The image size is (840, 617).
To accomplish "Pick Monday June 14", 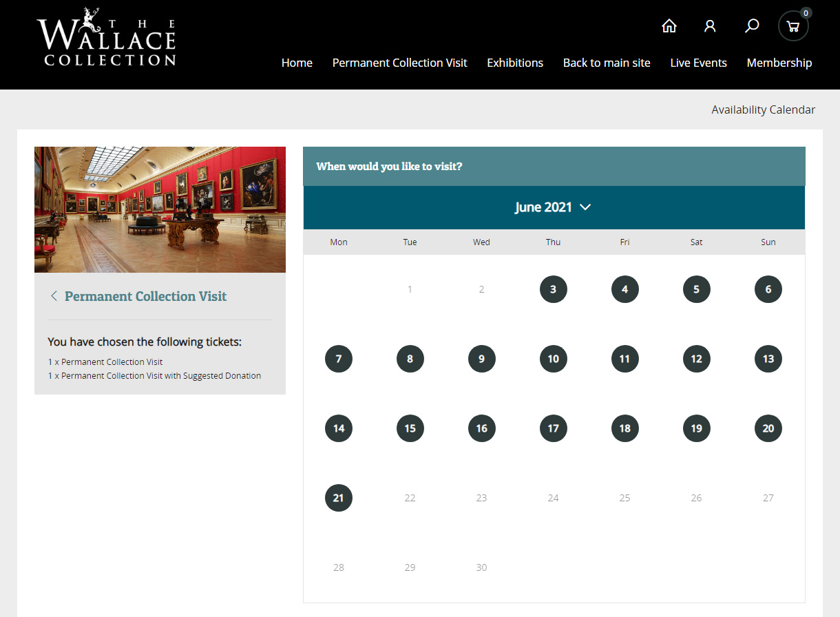I will pos(339,428).
